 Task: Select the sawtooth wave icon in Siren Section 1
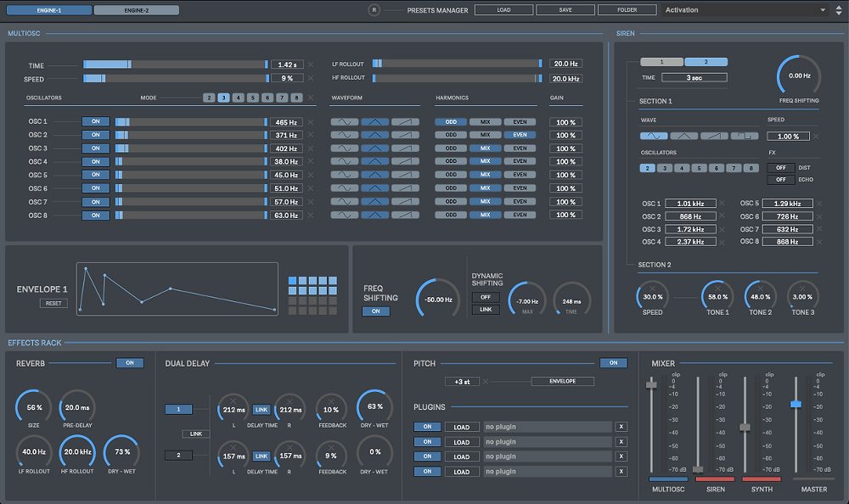[711, 136]
